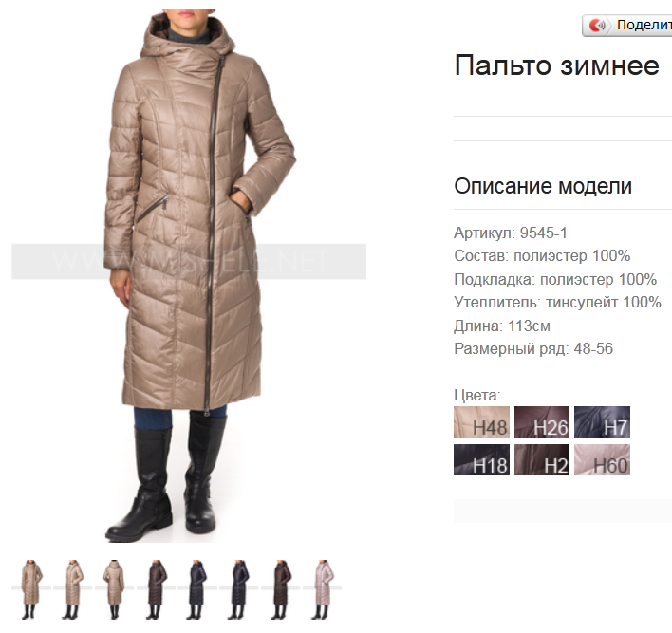Choose the H7 navy color swatch

[602, 421]
